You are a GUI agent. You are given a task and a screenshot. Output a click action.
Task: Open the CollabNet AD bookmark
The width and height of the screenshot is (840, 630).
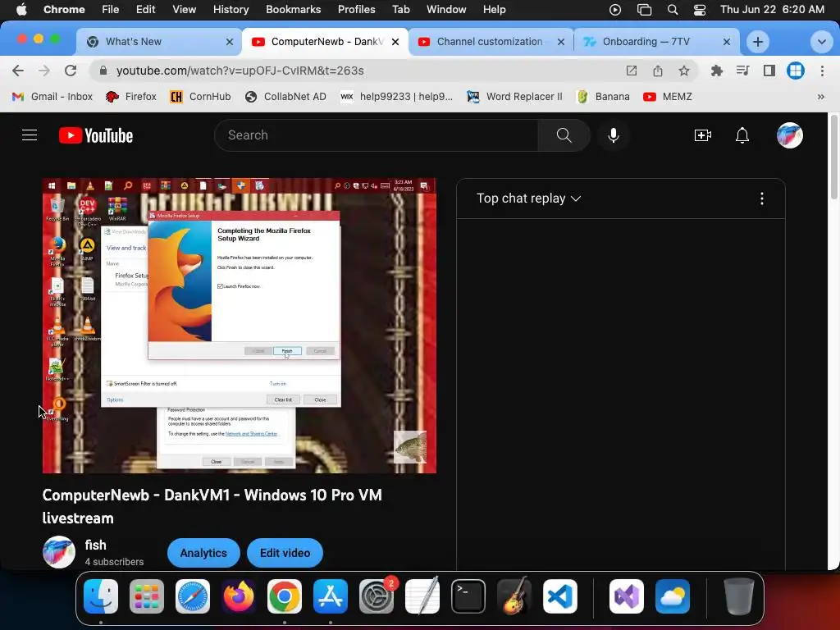point(285,97)
